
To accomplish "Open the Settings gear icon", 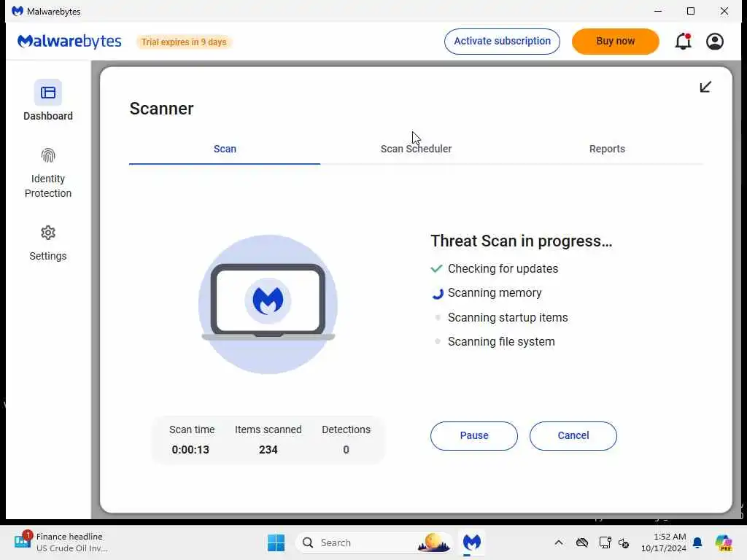I will pyautogui.click(x=47, y=233).
